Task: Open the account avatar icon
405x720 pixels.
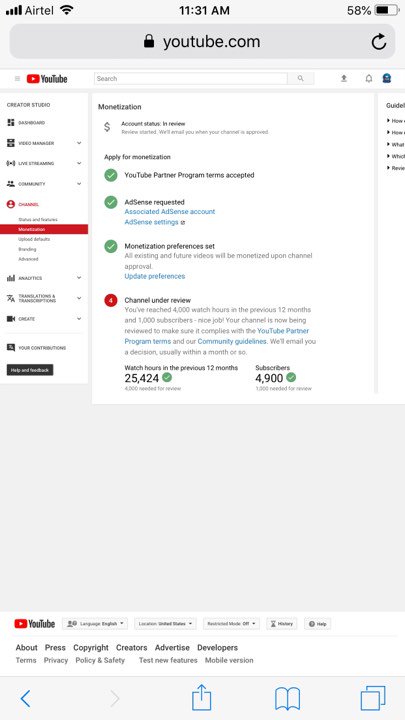Action: (x=387, y=79)
